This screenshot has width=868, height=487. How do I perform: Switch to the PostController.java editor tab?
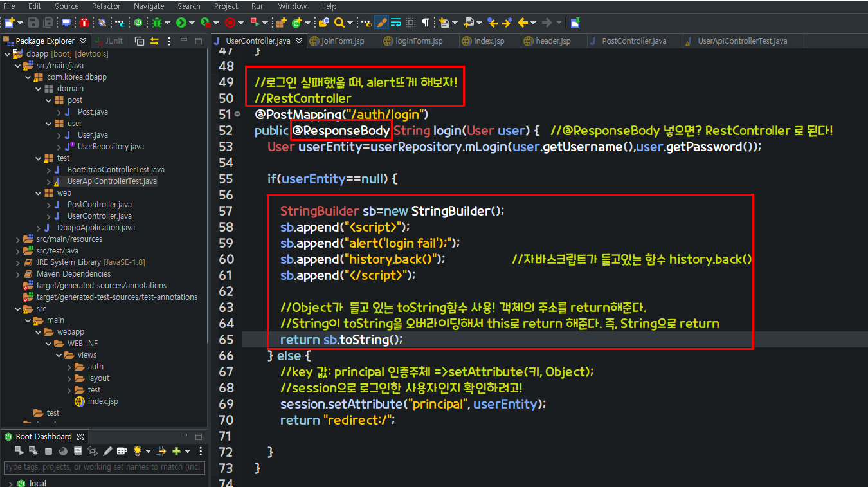pos(634,41)
